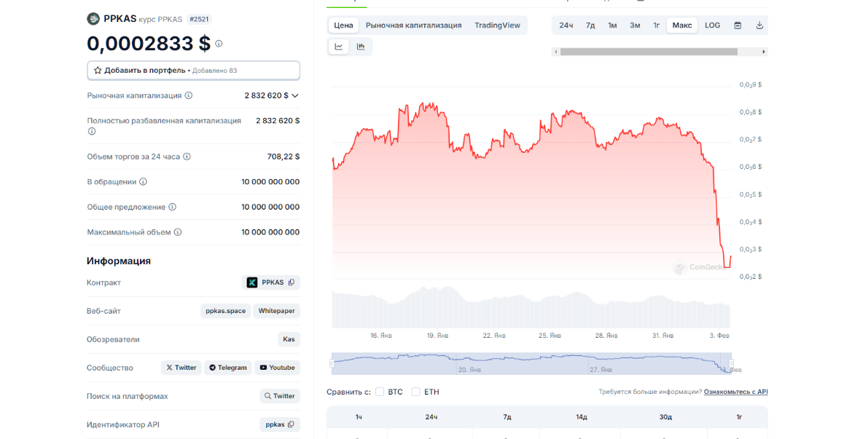Search for PPKAS on Twitter
Image resolution: width=868 pixels, height=439 pixels.
pyautogui.click(x=280, y=396)
